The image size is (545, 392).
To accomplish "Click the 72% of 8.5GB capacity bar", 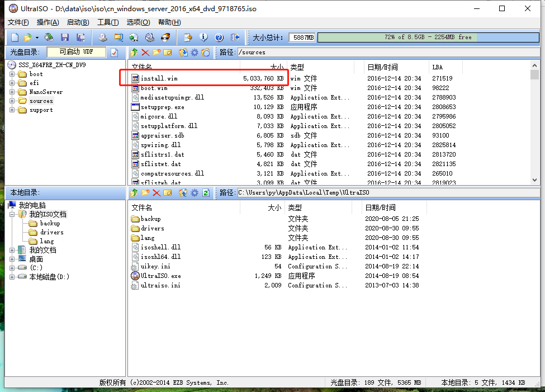I will click(x=428, y=37).
